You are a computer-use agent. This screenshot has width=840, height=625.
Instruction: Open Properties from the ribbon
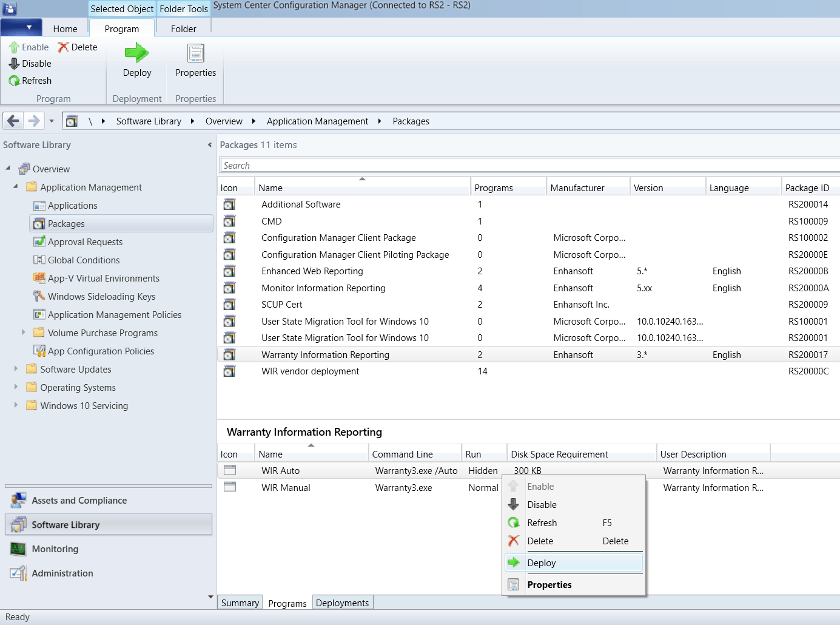pos(195,61)
